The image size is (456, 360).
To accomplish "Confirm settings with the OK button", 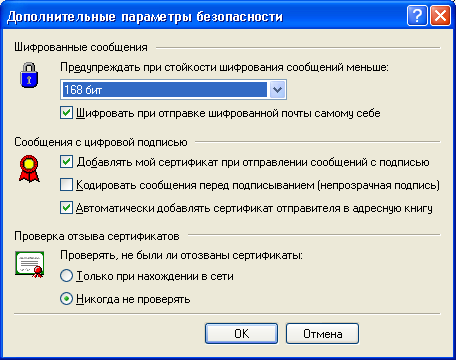I will 241,333.
